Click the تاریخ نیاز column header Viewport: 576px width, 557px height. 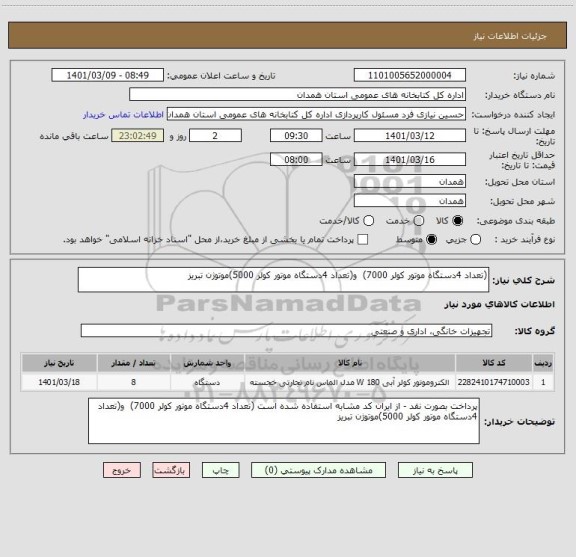[59, 363]
